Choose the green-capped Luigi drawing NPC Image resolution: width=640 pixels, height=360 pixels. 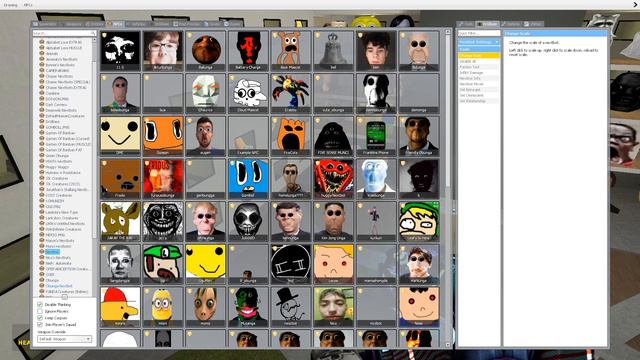(163, 264)
